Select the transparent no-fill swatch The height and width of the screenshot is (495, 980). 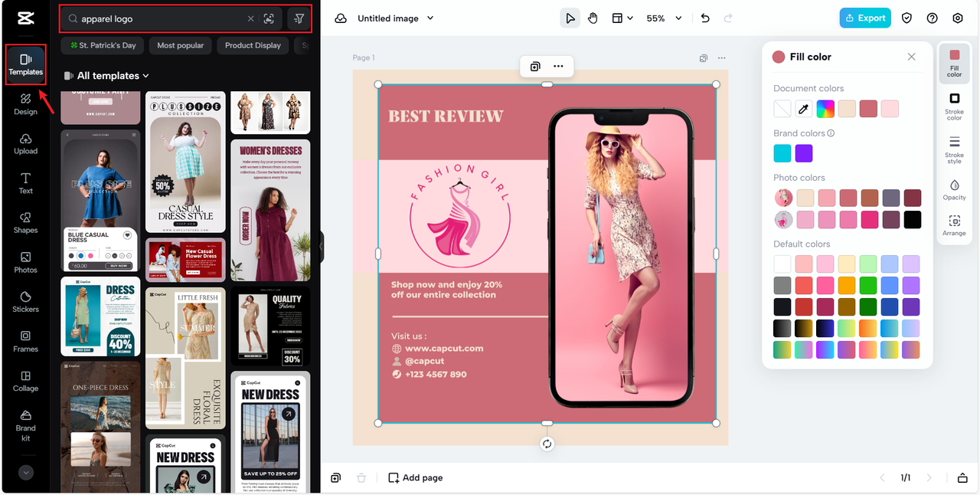click(782, 109)
